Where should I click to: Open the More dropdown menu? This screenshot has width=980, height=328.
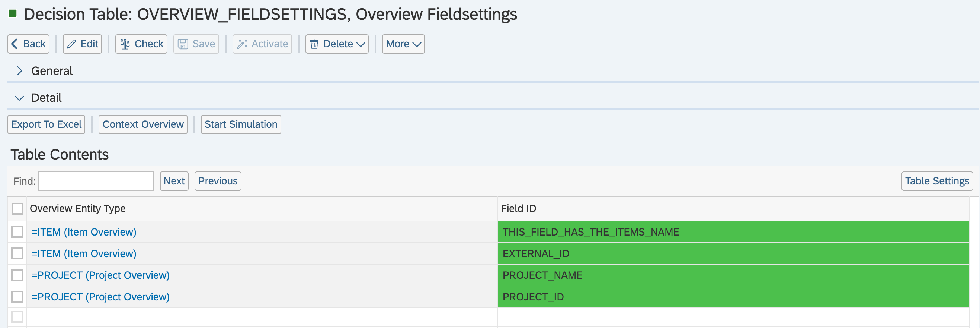point(403,44)
